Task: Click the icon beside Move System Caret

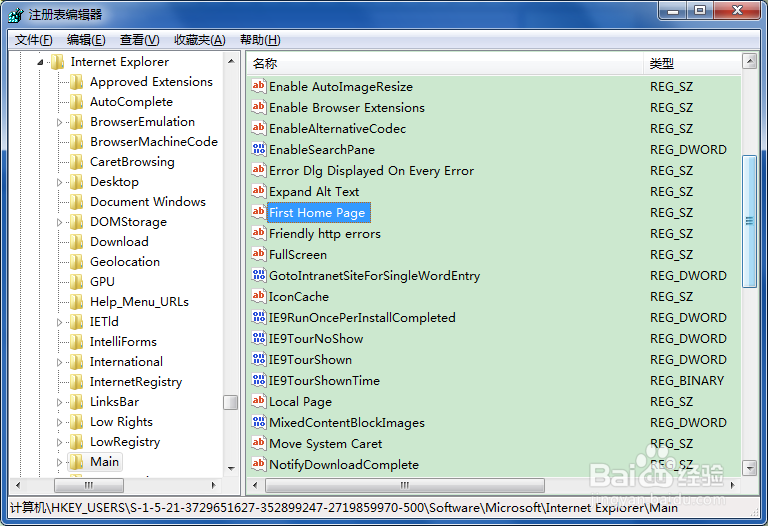Action: click(x=259, y=444)
